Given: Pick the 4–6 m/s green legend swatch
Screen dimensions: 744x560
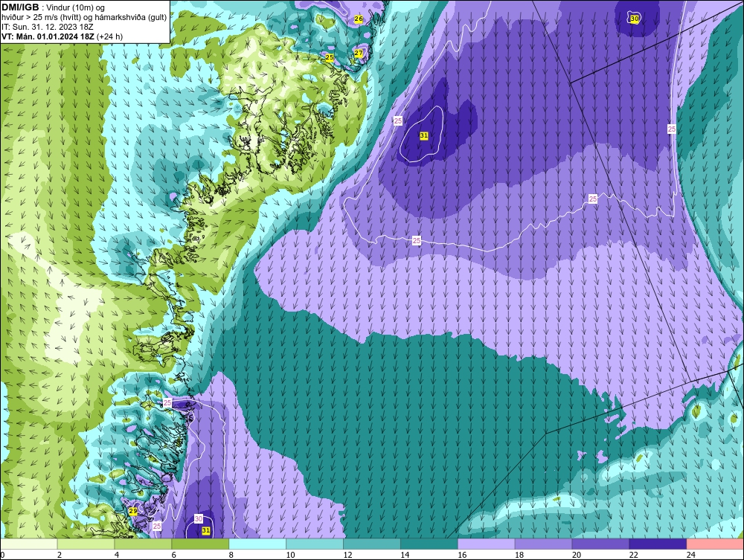Looking at the screenshot, I should point(143,544).
